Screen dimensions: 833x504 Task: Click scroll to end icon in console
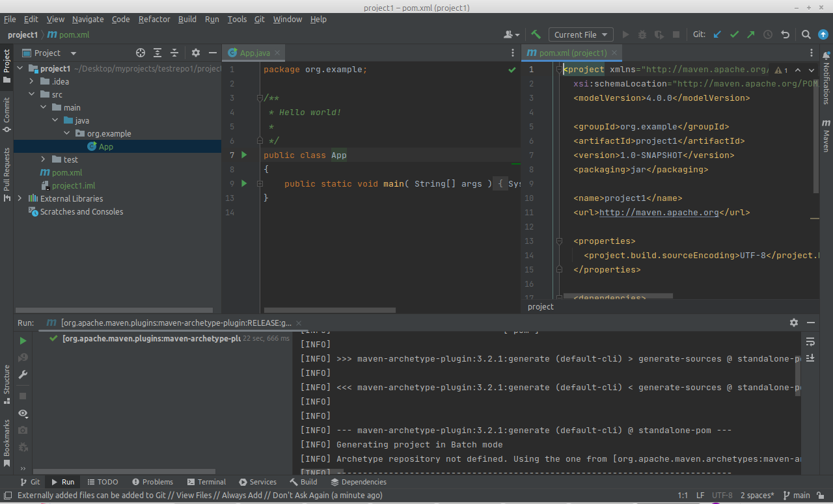[x=810, y=358]
